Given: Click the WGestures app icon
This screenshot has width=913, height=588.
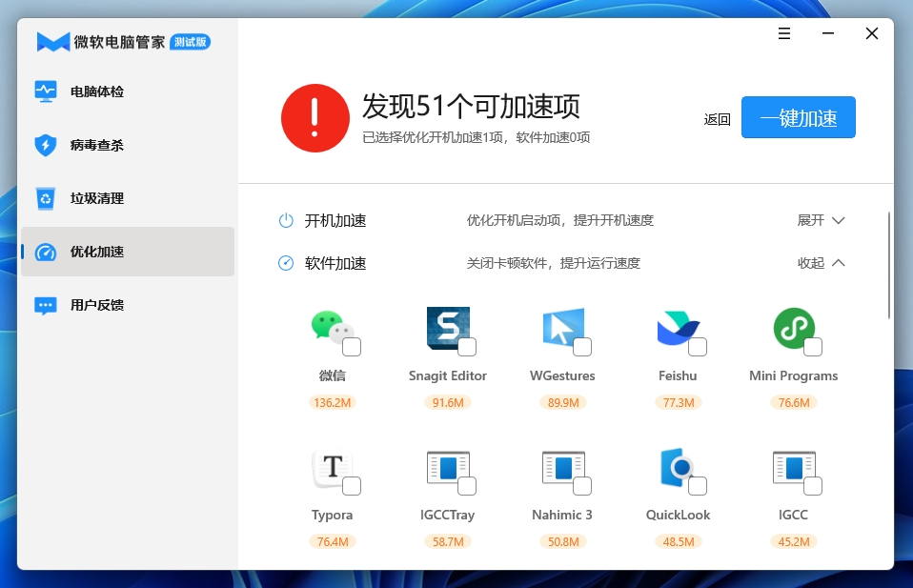Looking at the screenshot, I should pos(563,328).
